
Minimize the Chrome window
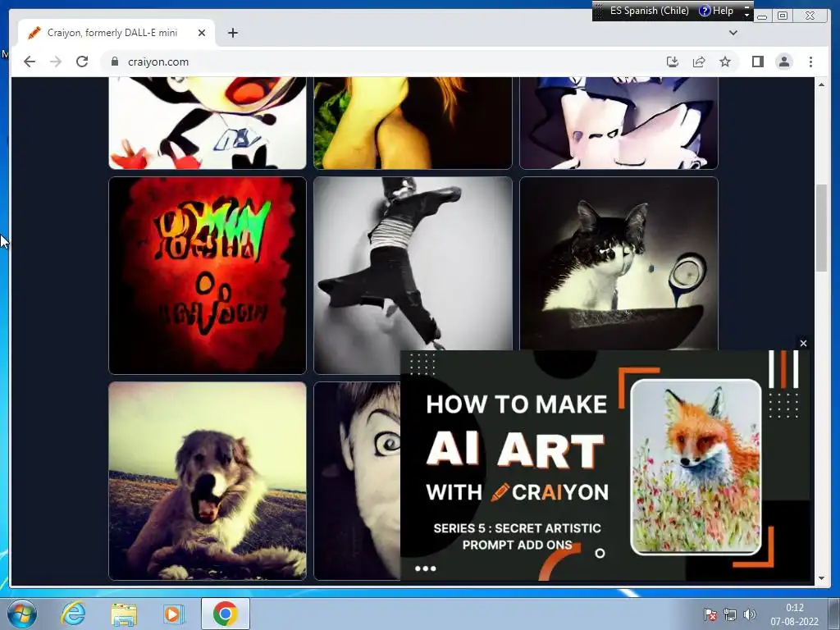click(x=762, y=16)
